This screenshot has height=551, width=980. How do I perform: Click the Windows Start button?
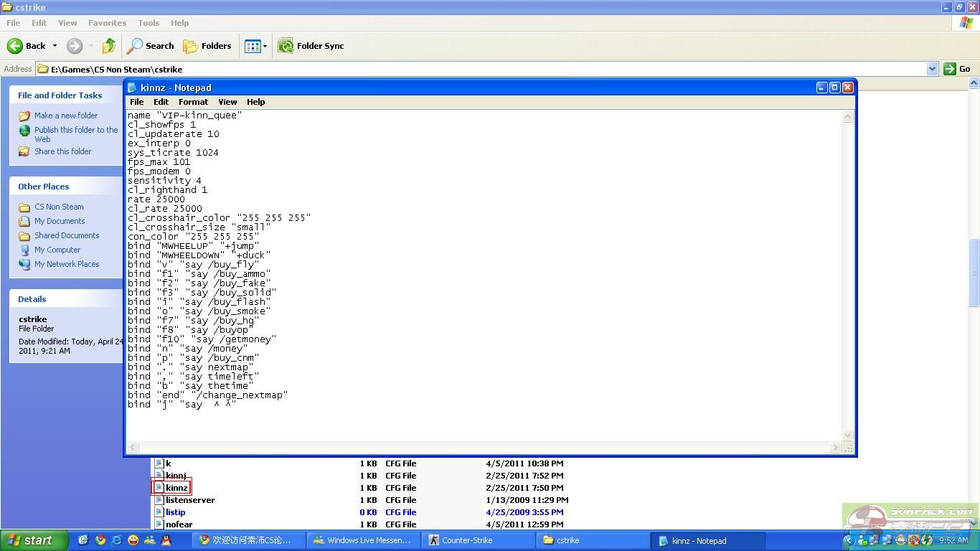click(34, 540)
